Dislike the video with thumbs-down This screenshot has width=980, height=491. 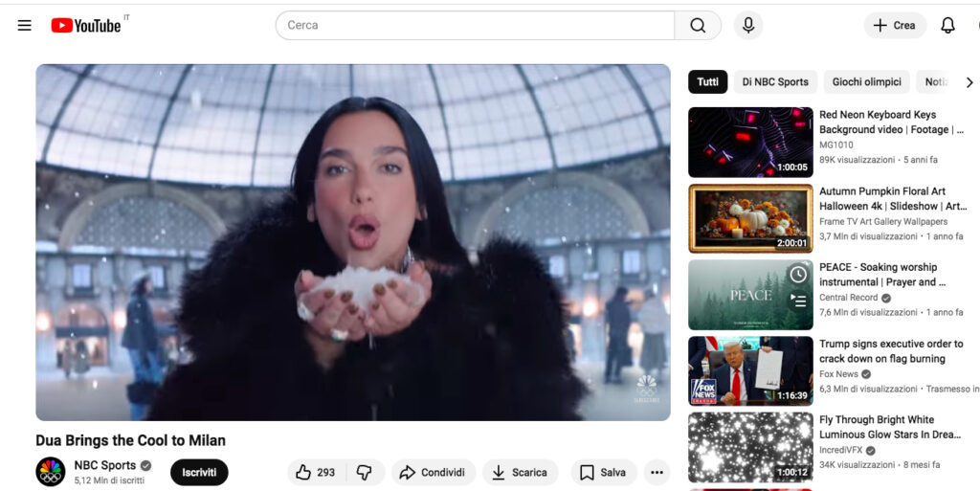point(365,472)
